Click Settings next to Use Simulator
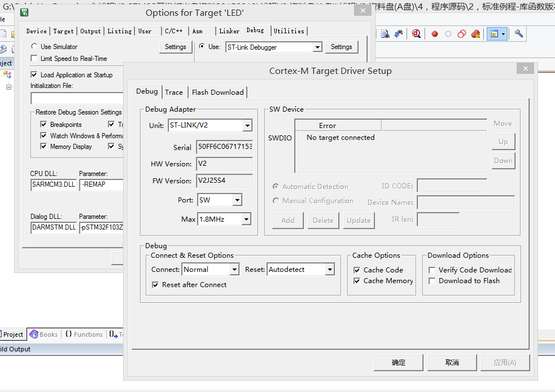This screenshot has width=555, height=392. tap(175, 47)
